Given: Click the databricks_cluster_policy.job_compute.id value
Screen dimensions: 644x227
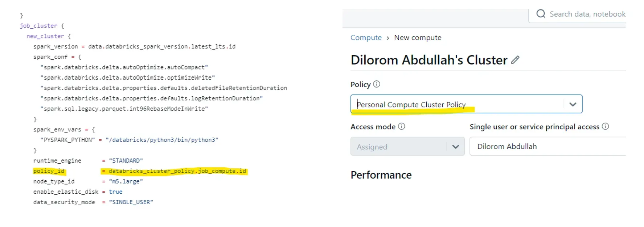Looking at the screenshot, I should 177,171.
